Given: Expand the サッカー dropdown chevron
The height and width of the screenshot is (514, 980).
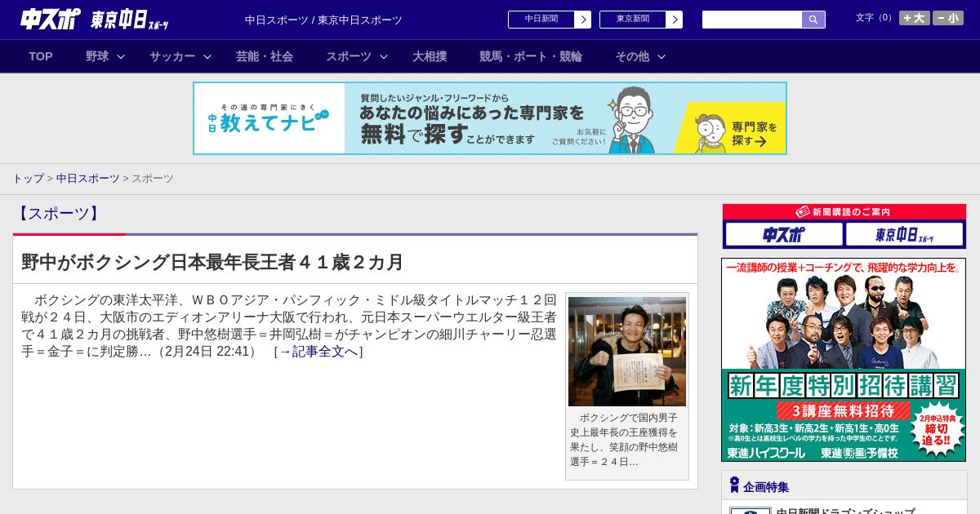Looking at the screenshot, I should pyautogui.click(x=207, y=56).
